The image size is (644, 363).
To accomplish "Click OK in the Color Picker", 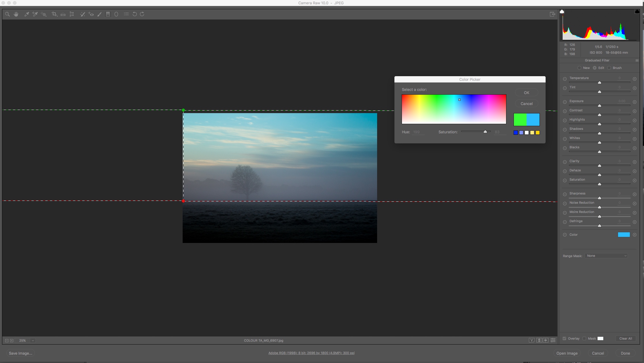I will pyautogui.click(x=527, y=93).
